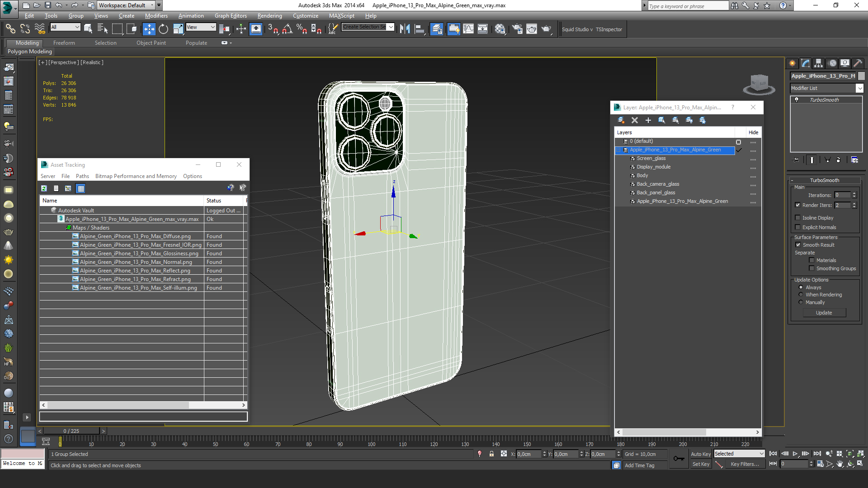Click the TurboSmooth Update button

pos(824,313)
